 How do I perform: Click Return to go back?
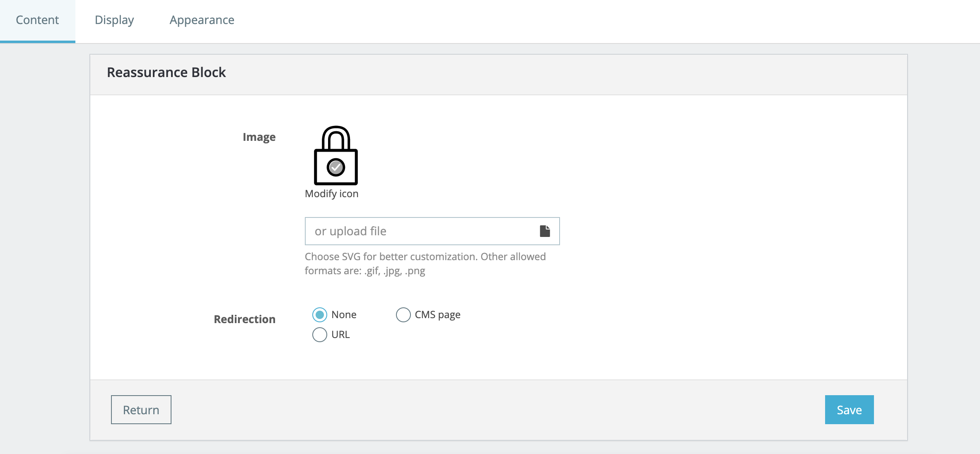coord(141,409)
